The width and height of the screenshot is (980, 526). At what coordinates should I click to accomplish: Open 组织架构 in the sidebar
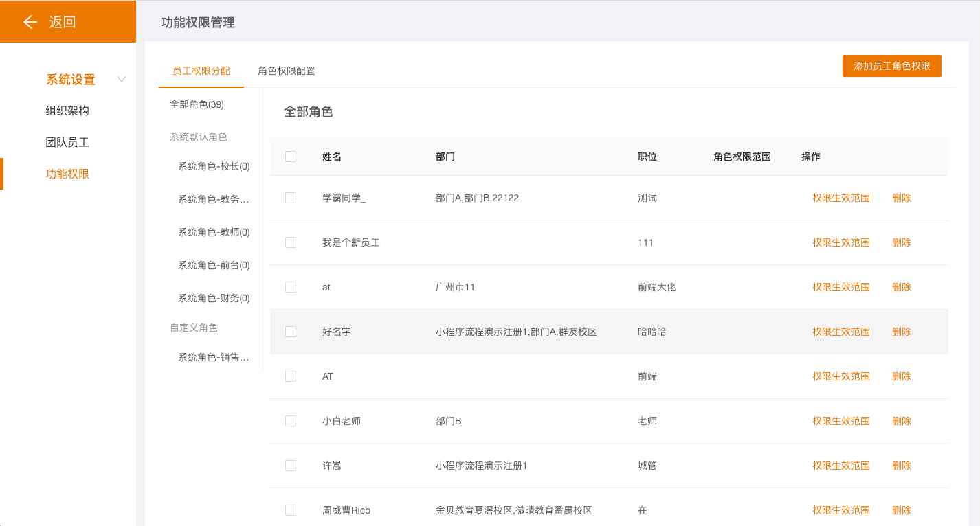(67, 111)
